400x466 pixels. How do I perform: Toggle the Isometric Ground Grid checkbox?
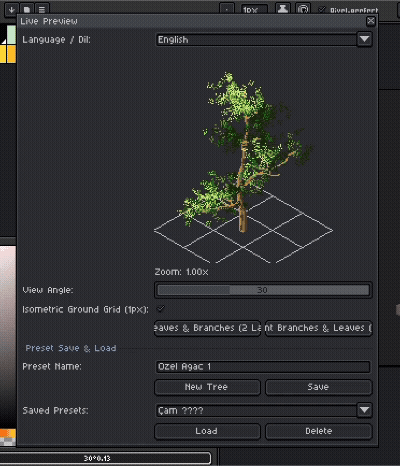coord(161,309)
